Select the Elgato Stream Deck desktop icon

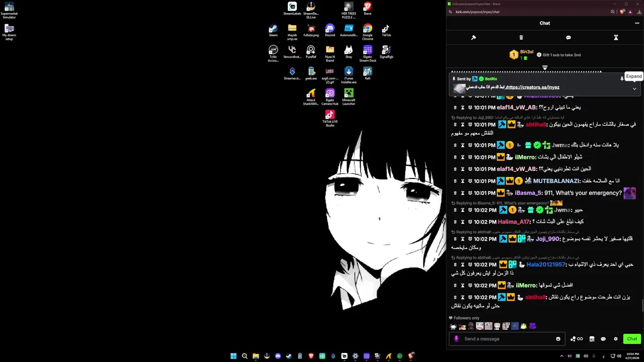coord(368,54)
